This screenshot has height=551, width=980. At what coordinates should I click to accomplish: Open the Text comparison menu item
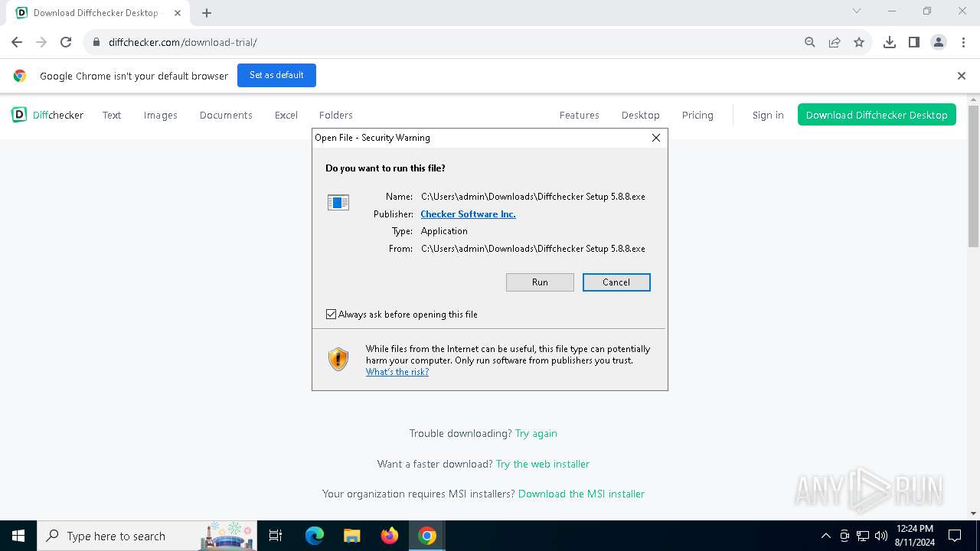click(112, 115)
